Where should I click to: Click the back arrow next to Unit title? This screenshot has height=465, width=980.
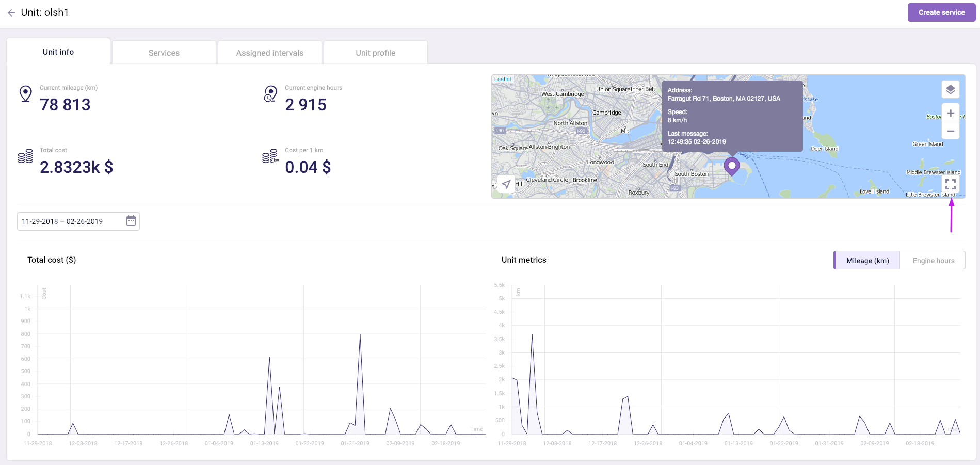click(x=11, y=13)
